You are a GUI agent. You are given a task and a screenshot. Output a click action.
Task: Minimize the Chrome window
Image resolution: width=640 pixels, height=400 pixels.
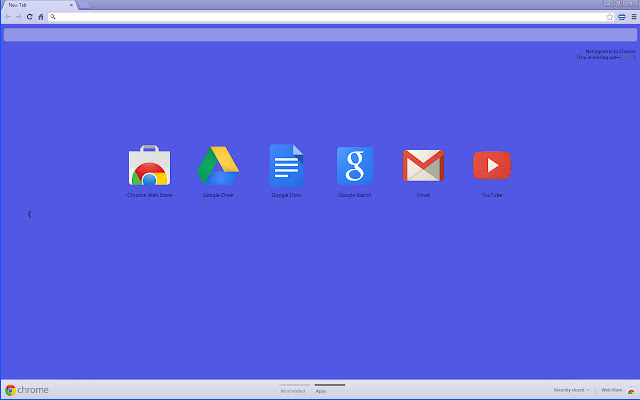[609, 3]
